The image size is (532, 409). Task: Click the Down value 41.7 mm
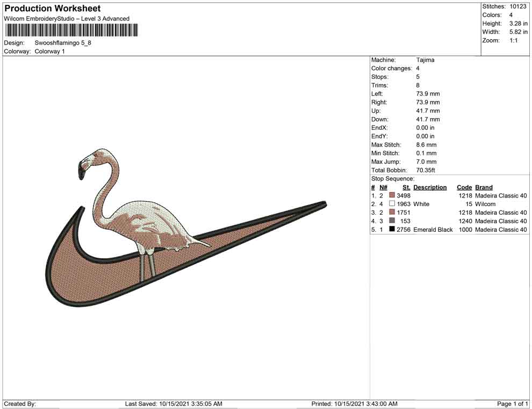click(428, 119)
